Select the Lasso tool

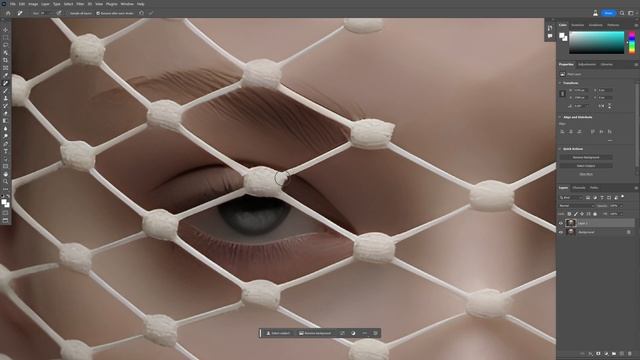pyautogui.click(x=5, y=45)
